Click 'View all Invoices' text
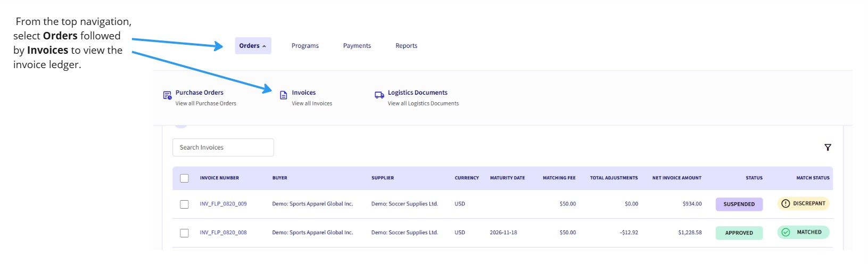Viewport: 868px width, 264px height. (x=312, y=103)
